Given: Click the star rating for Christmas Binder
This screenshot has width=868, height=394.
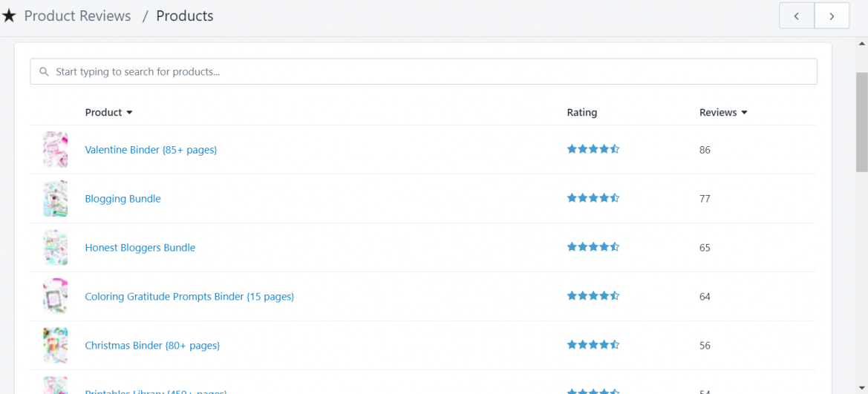Looking at the screenshot, I should click(x=593, y=345).
